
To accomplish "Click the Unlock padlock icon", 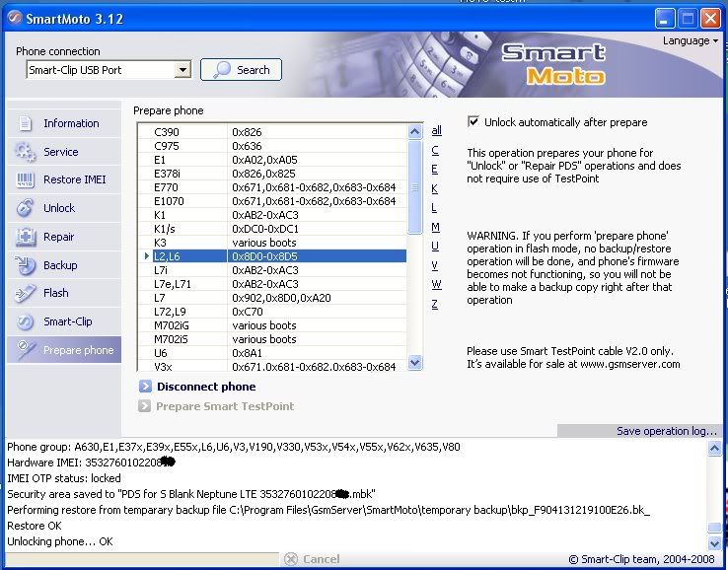I will click(25, 208).
